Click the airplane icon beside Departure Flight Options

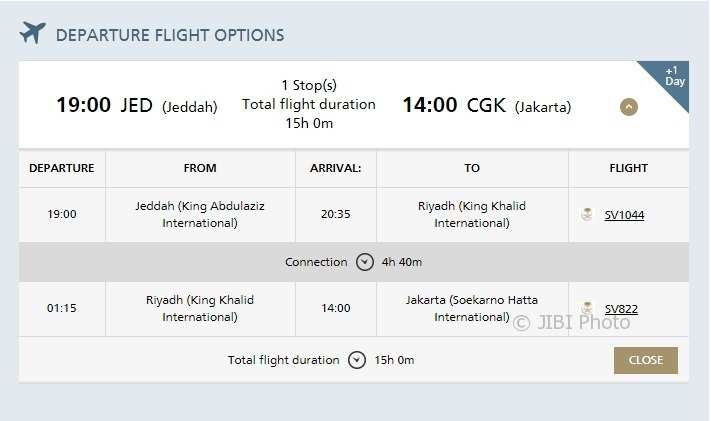coord(33,33)
